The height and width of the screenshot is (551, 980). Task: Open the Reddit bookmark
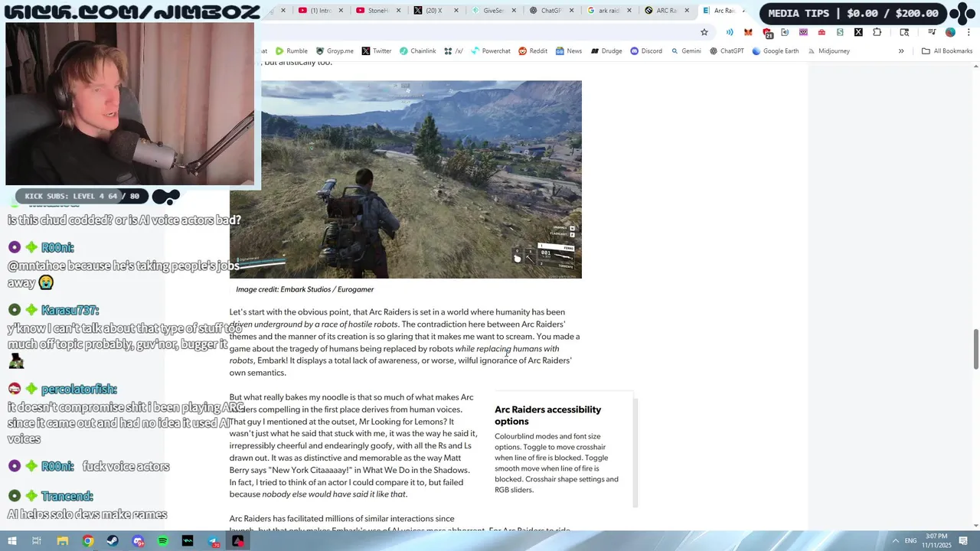pyautogui.click(x=533, y=51)
